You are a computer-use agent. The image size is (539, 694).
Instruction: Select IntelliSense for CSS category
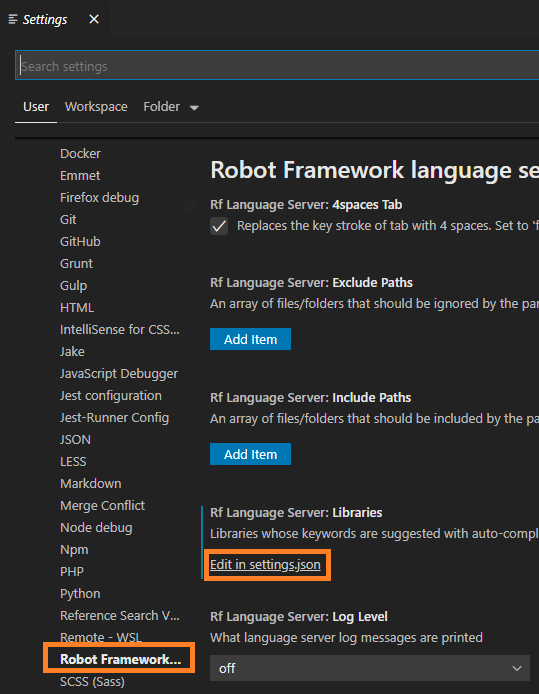click(x=120, y=330)
